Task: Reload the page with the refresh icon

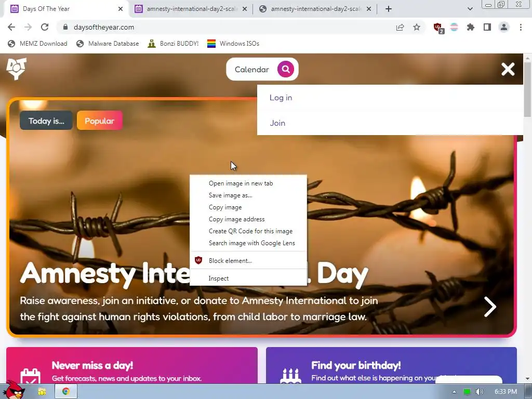Action: 45,27
